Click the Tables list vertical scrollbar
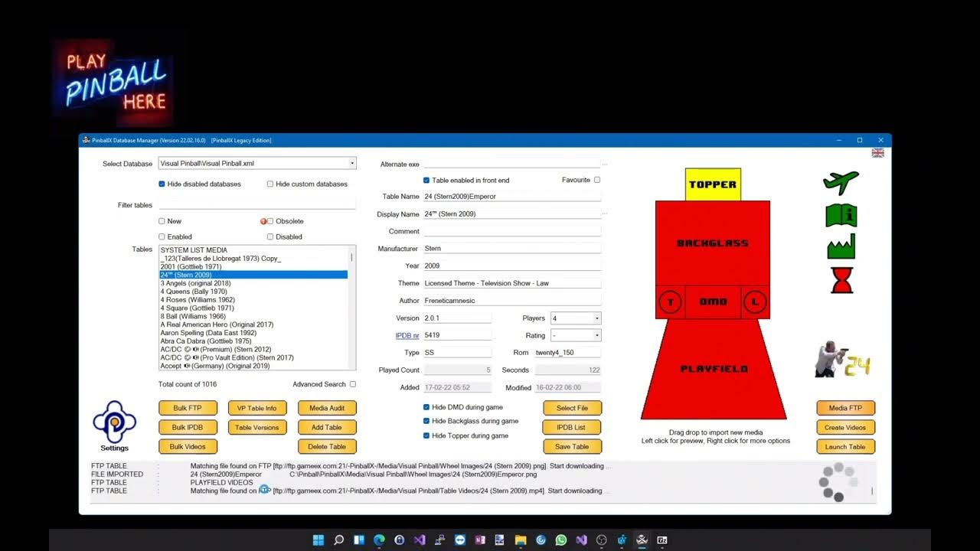This screenshot has height=551, width=980. tap(352, 308)
